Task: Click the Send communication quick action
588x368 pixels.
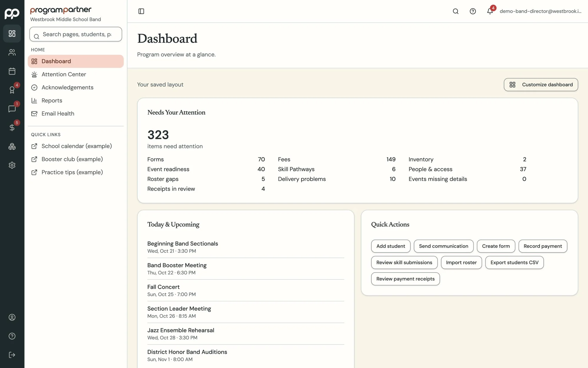Action: pyautogui.click(x=443, y=246)
